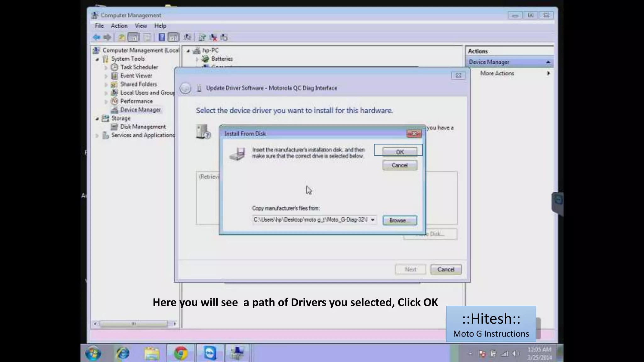This screenshot has width=644, height=362.
Task: Click the Update driver software toolbar icon
Action: (202, 38)
